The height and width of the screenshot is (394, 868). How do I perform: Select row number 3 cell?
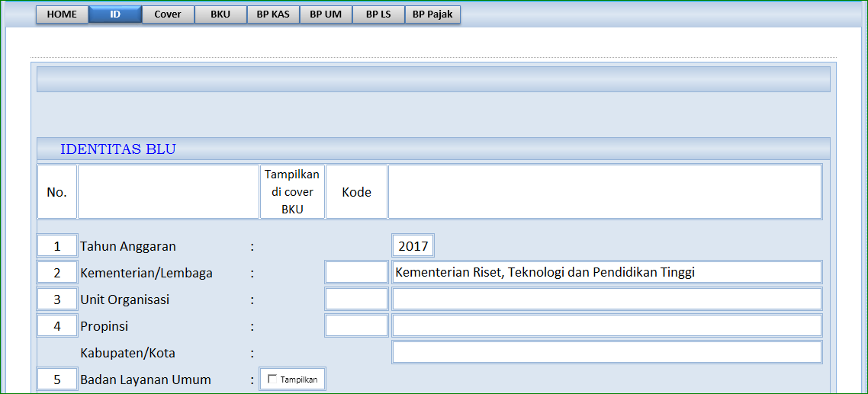coord(57,300)
